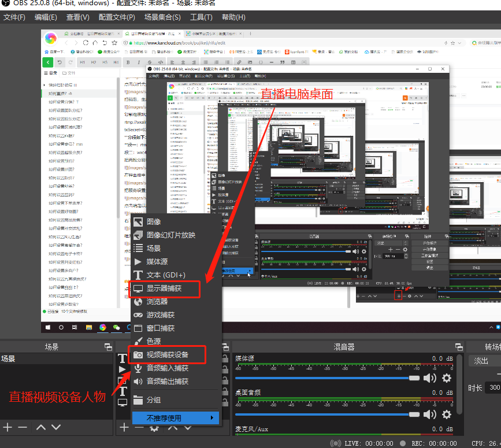Select the first text source in sources list
The image size is (501, 448).
click(x=123, y=358)
